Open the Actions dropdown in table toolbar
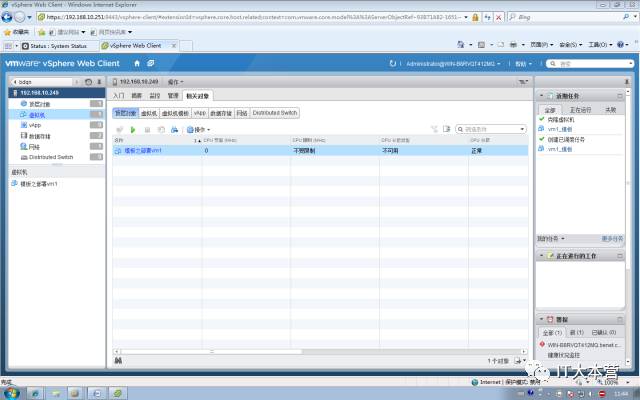640x400 pixels. tap(199, 130)
